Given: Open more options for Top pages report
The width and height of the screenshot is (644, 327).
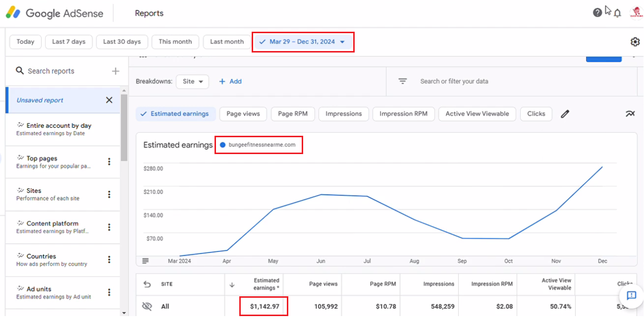Looking at the screenshot, I should pos(109,162).
